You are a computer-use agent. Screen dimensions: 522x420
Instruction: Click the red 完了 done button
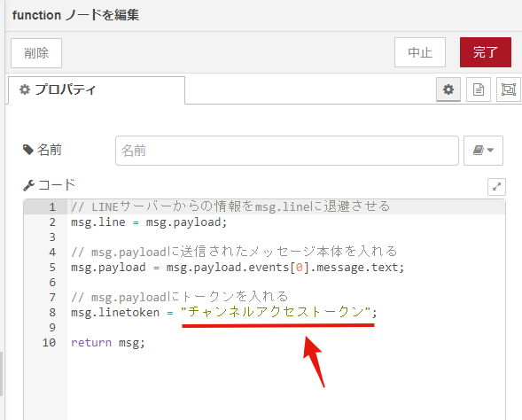pos(486,52)
